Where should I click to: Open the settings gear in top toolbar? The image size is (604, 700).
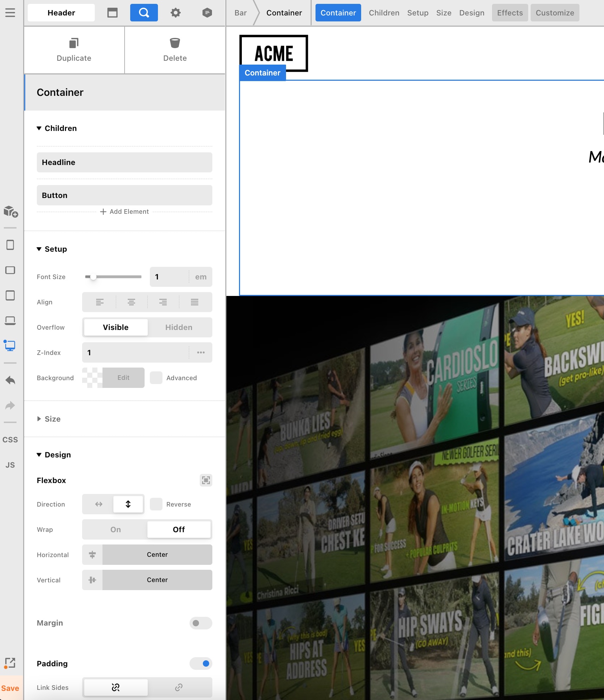click(175, 13)
